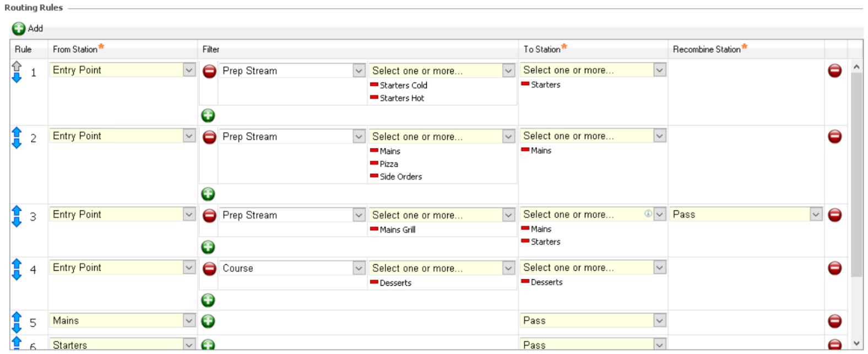Screen dimensions: 868x354
Task: Remove Pizza from rule 2 filter values
Action: point(374,164)
